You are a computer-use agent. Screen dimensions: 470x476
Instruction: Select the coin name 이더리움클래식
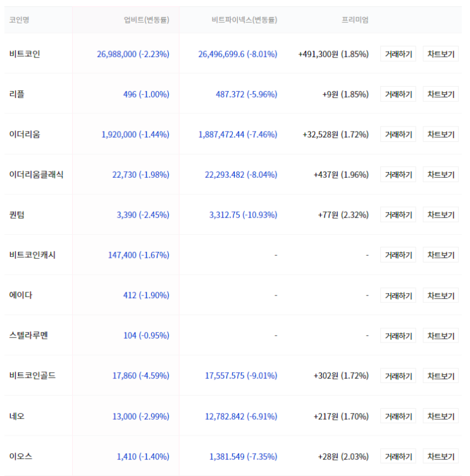point(36,175)
